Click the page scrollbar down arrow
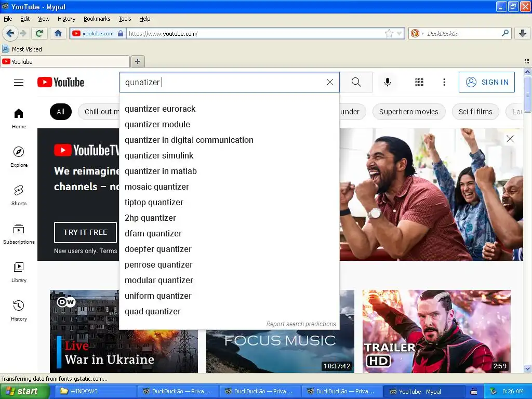 point(527,369)
